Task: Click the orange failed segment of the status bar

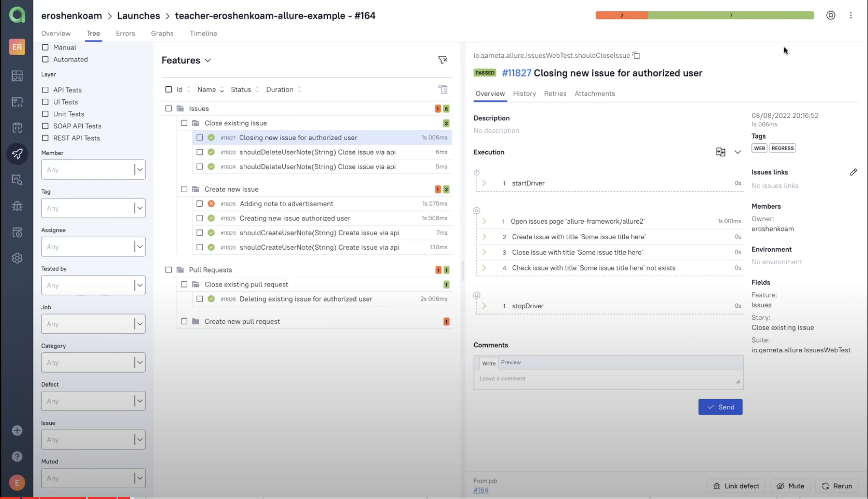Action: (x=621, y=16)
